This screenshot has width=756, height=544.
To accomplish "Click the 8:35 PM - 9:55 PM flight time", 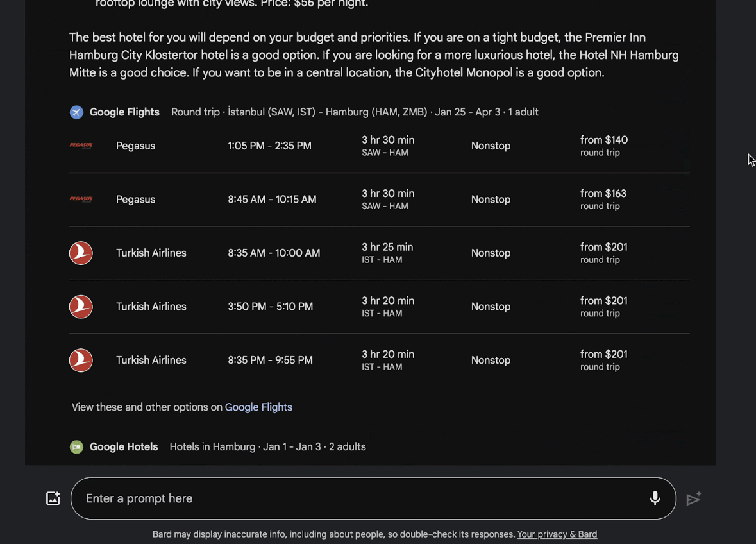I will [270, 360].
